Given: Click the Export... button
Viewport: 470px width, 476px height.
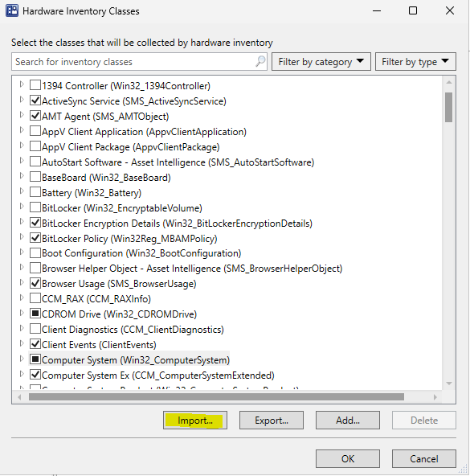Looking at the screenshot, I should pyautogui.click(x=272, y=421).
